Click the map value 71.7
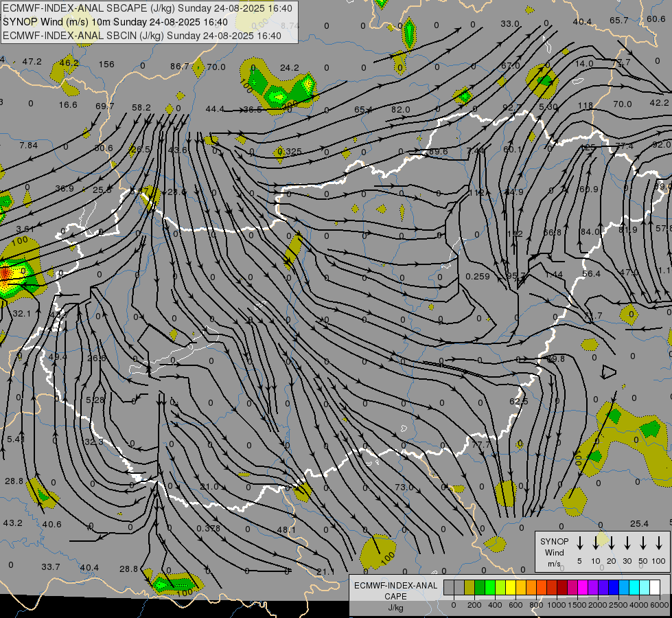 coord(593,316)
